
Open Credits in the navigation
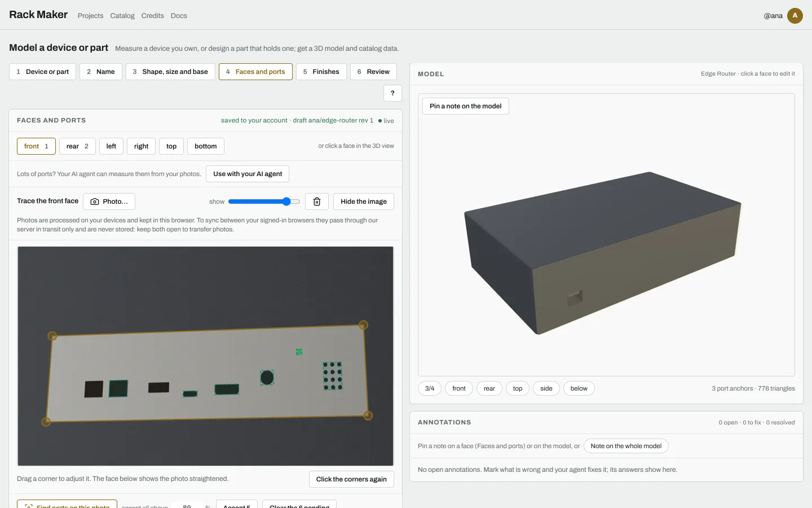pyautogui.click(x=153, y=16)
